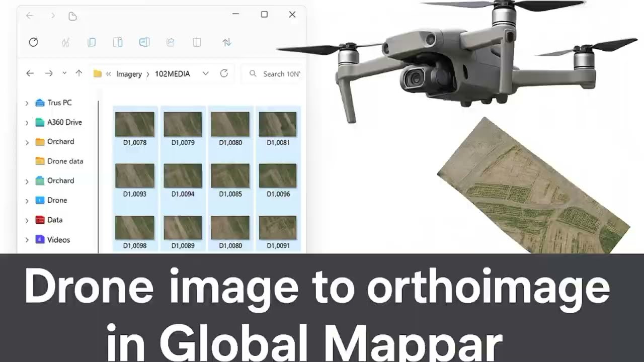Refresh the 102MEDIA folder
This screenshot has width=644, height=362.
tap(224, 73)
